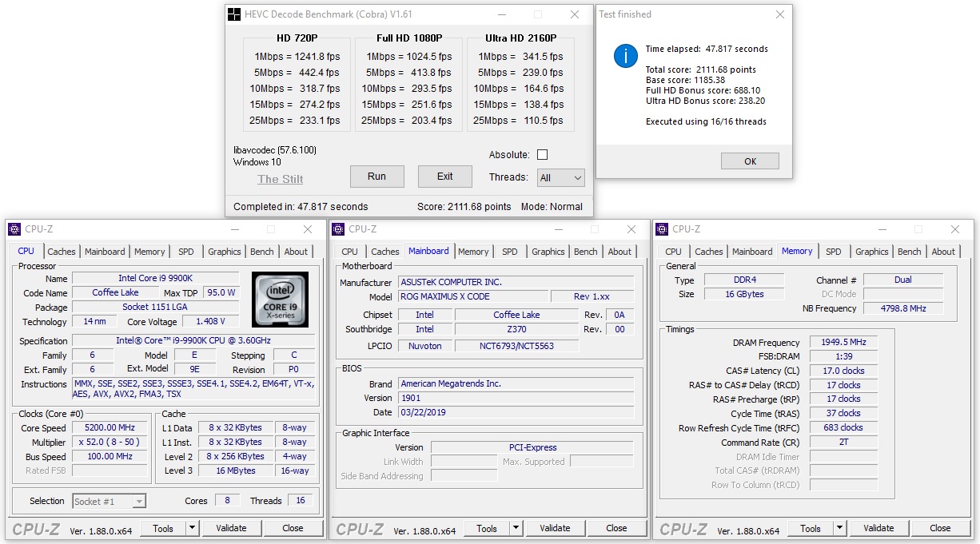Switch to Memory tab in left CPU-Z window

pyautogui.click(x=149, y=252)
